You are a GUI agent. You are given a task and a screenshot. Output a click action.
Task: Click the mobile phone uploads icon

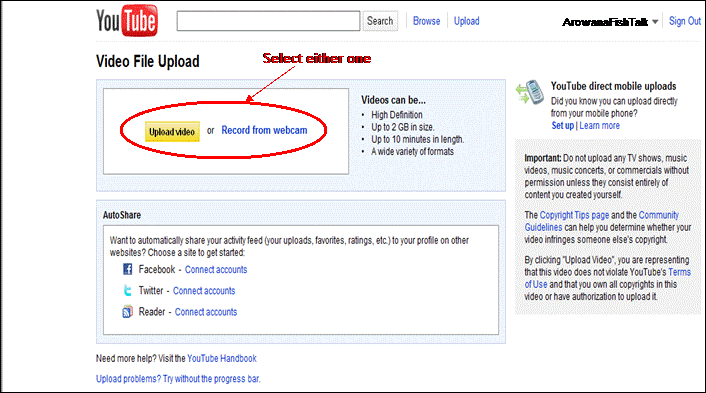pyautogui.click(x=530, y=92)
